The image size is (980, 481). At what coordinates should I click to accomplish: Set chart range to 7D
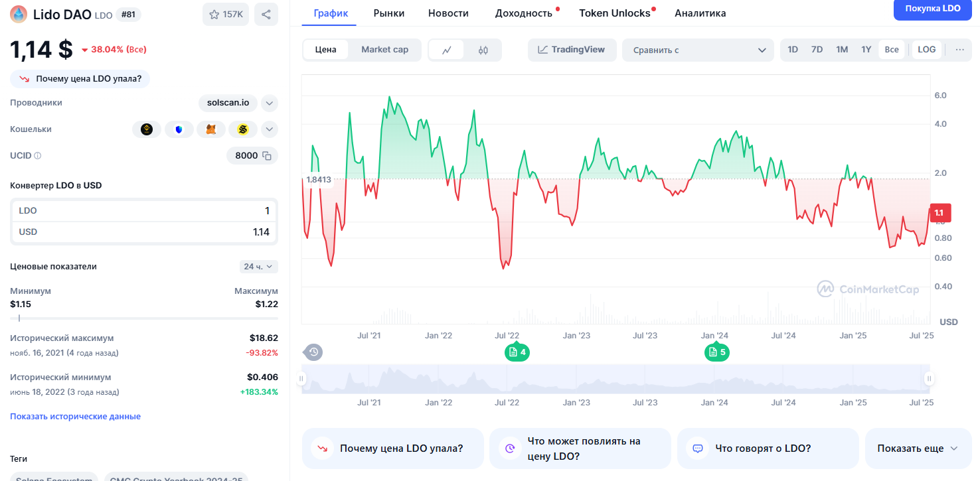point(817,50)
